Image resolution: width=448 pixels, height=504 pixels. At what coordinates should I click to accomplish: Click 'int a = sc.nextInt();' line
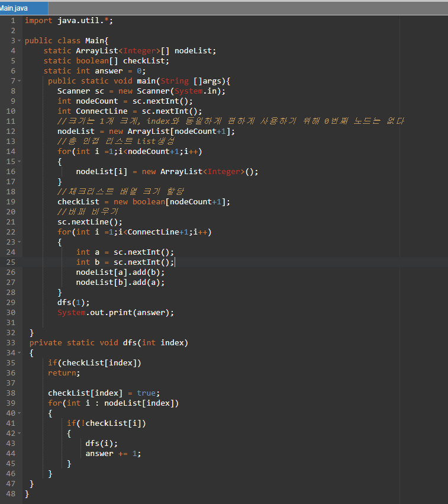click(125, 252)
